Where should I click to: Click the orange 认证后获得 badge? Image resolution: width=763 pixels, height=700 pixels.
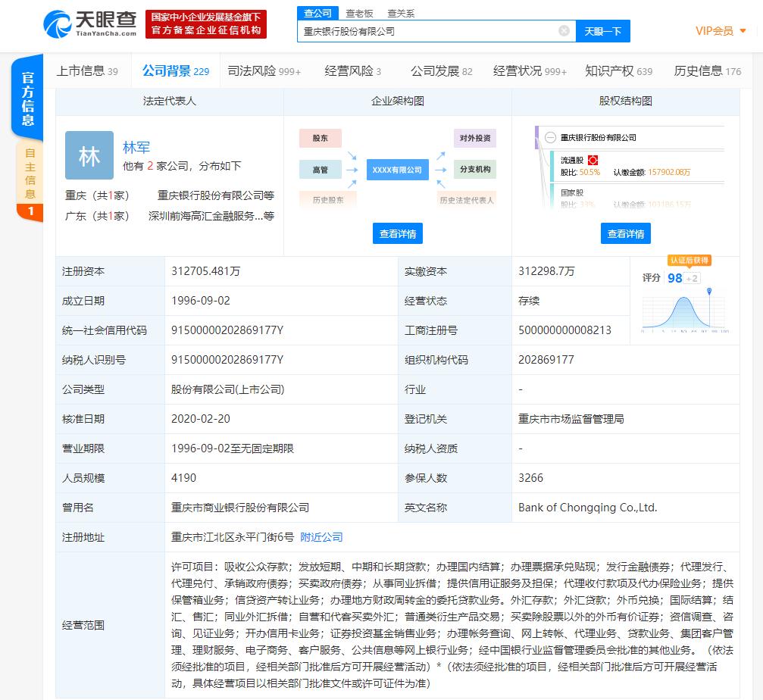(689, 260)
